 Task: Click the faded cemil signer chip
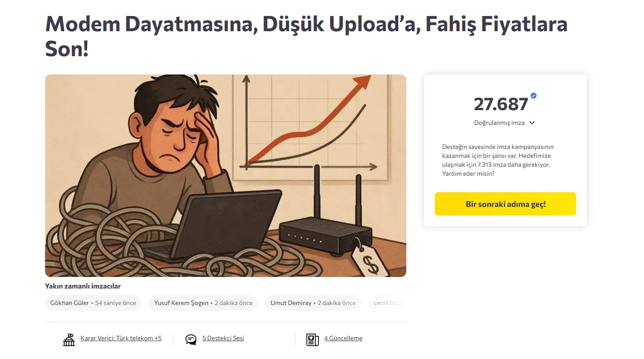tap(387, 303)
